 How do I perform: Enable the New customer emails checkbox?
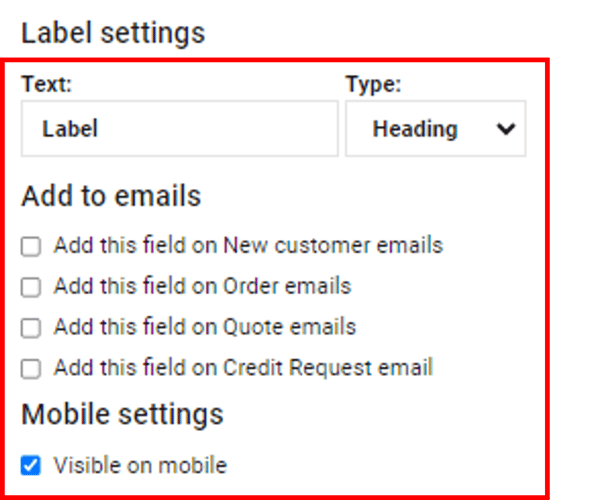click(31, 246)
